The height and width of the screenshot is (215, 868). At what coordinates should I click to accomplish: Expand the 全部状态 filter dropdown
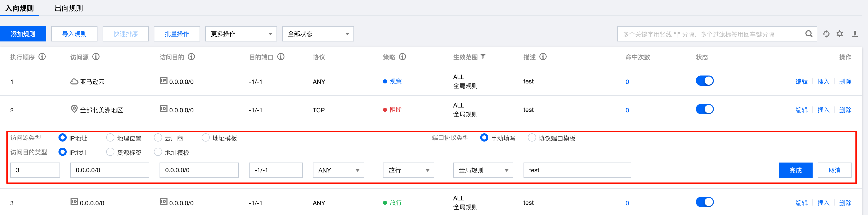(x=318, y=34)
